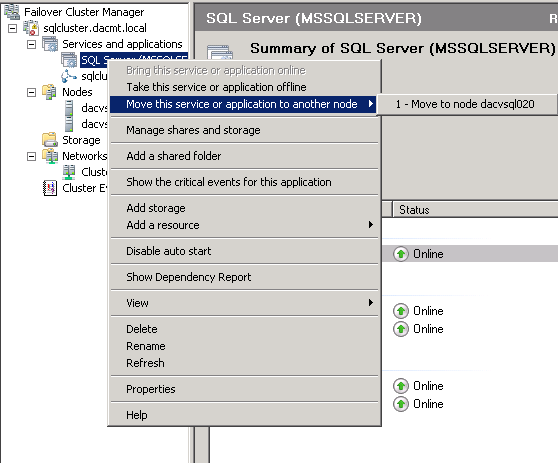Select the Storage tree item
The height and width of the screenshot is (463, 558).
pyautogui.click(x=81, y=140)
